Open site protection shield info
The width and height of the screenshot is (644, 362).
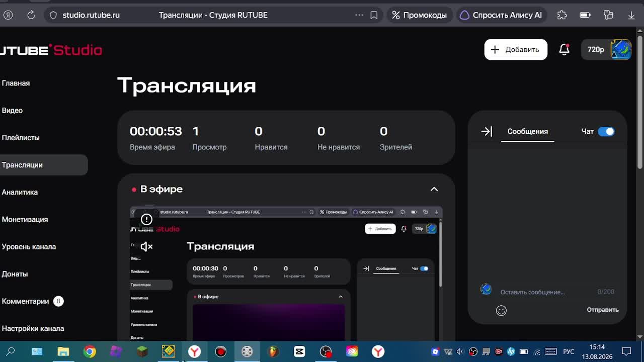pyautogui.click(x=53, y=15)
